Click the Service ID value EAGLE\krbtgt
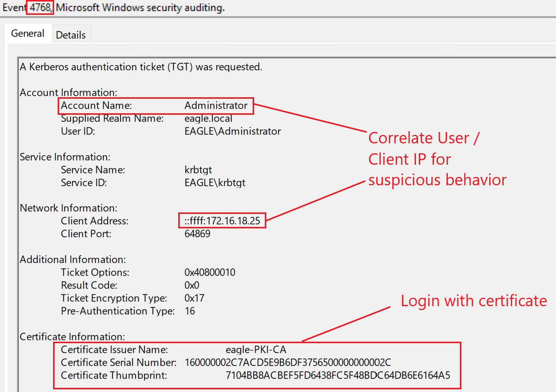The height and width of the screenshot is (392, 556). (x=215, y=183)
